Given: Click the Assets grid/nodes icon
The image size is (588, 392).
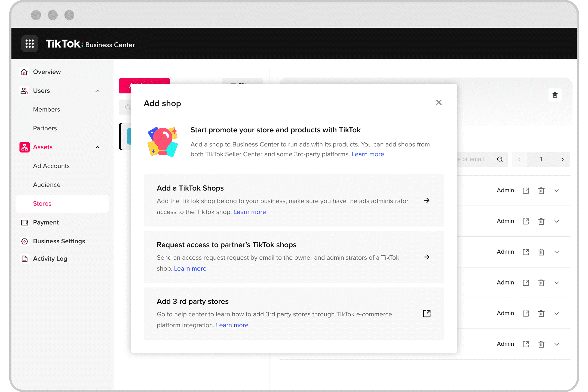Looking at the screenshot, I should tap(24, 147).
